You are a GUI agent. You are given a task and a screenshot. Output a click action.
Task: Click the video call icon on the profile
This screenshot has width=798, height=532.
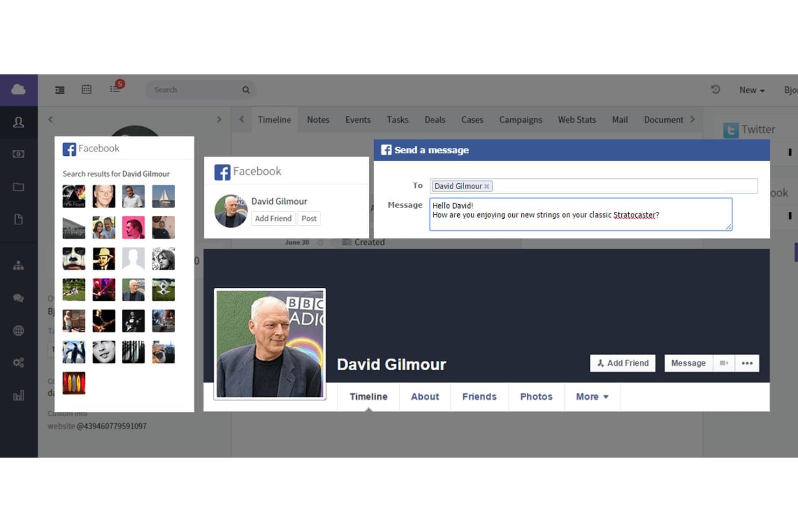[724, 363]
